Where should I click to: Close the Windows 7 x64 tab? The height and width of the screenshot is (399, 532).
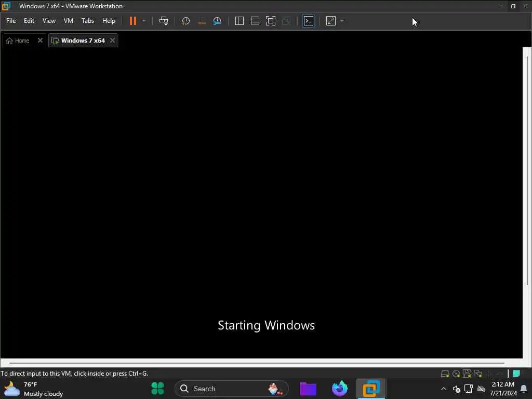coord(112,41)
